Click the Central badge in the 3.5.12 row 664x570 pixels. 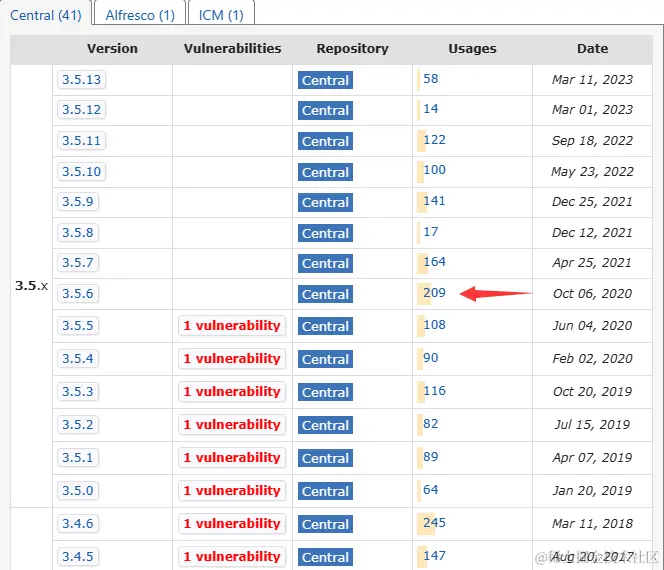(x=325, y=111)
